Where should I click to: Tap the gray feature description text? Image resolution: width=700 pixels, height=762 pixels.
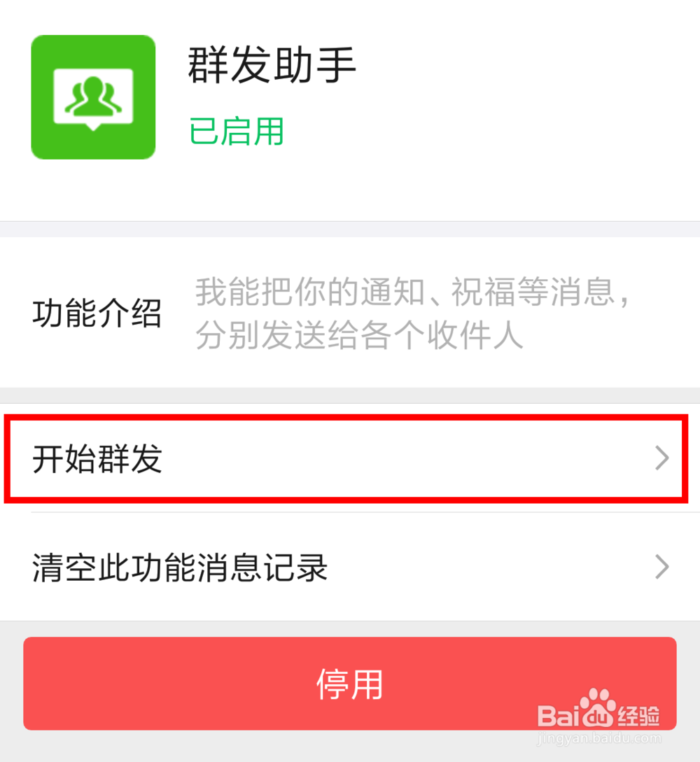[x=413, y=313]
